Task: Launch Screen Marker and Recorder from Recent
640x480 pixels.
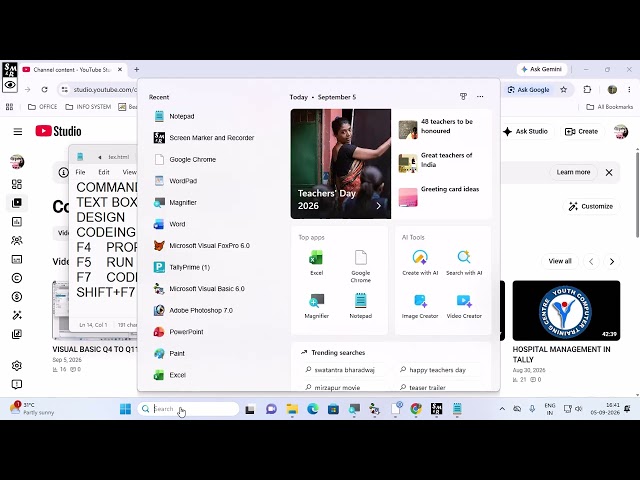Action: (204, 138)
